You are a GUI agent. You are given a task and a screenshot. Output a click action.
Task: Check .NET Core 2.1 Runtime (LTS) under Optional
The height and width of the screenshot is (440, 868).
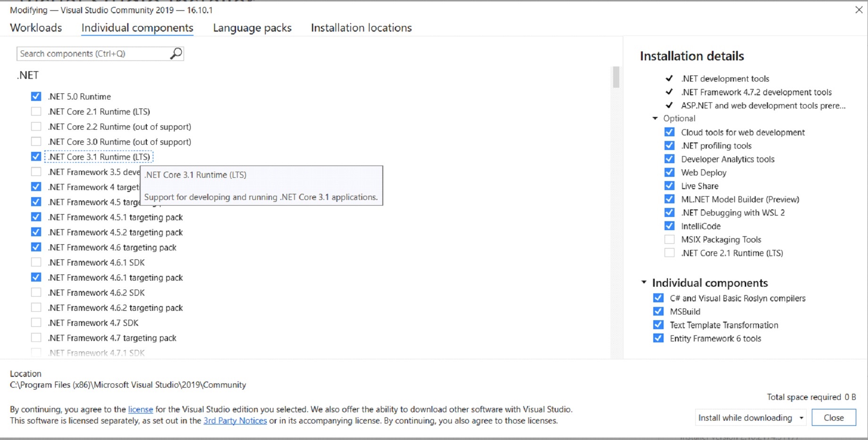click(x=669, y=253)
